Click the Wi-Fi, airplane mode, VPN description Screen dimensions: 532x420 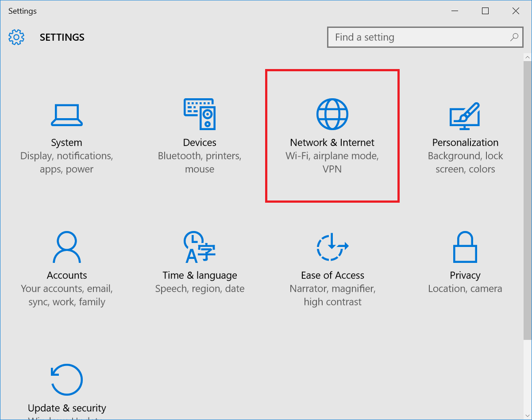[x=332, y=162]
